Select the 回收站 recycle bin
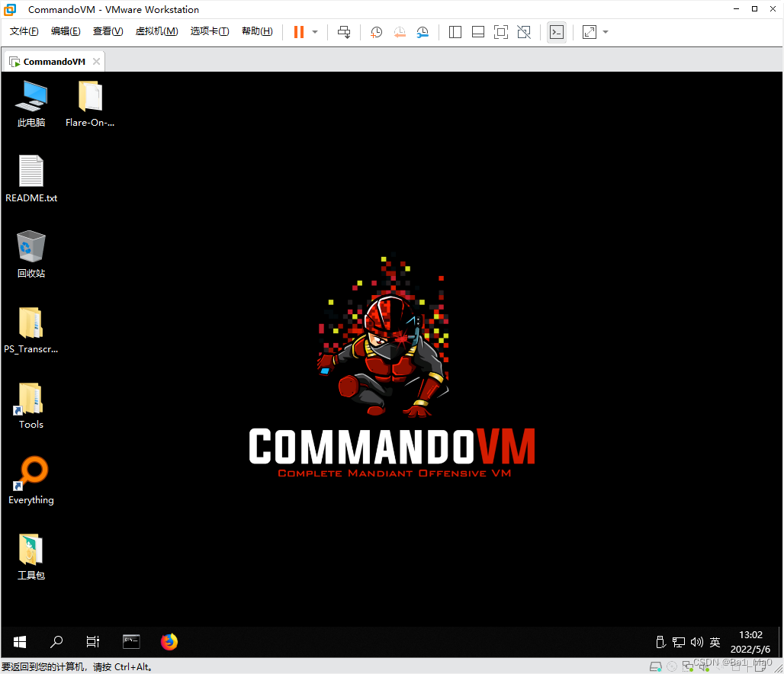This screenshot has width=784, height=674. pyautogui.click(x=31, y=254)
